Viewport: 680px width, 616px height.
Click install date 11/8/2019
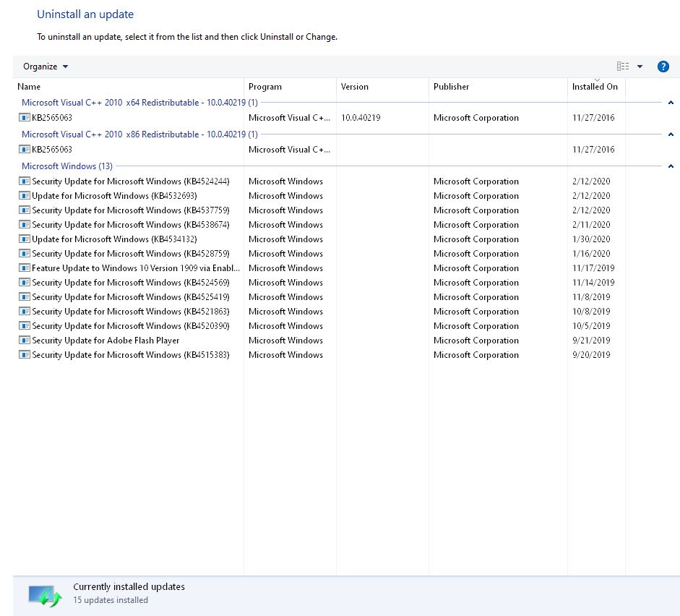(x=591, y=296)
